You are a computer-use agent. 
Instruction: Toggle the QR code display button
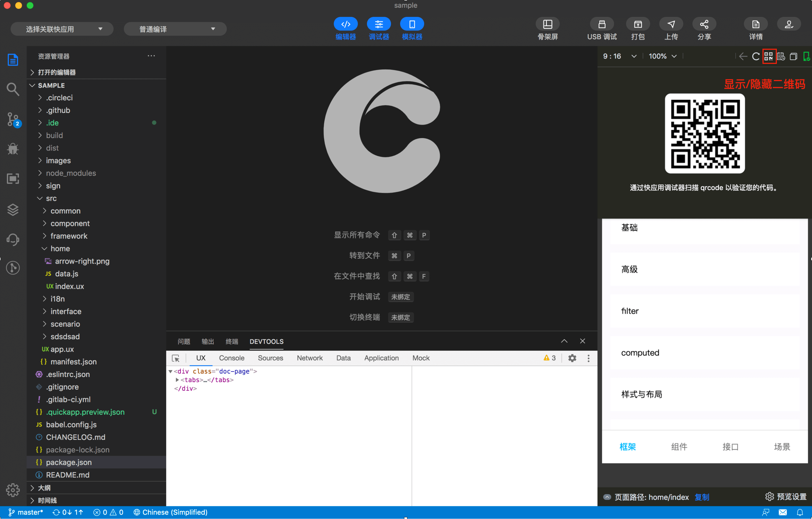tap(769, 56)
